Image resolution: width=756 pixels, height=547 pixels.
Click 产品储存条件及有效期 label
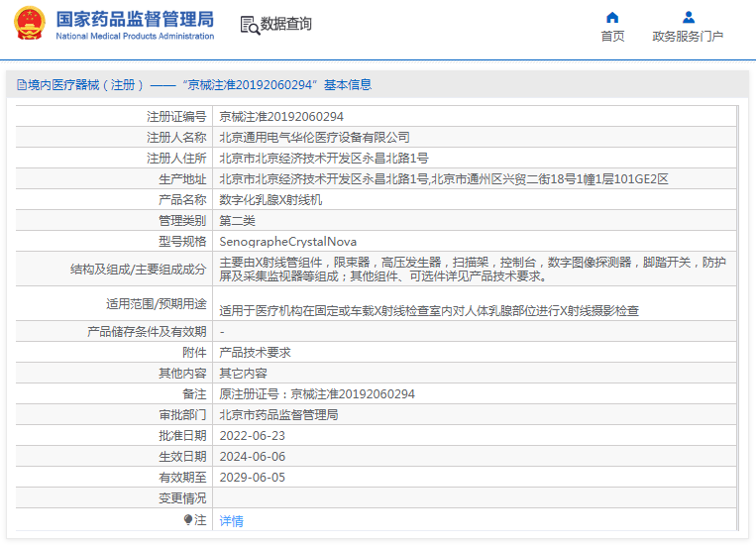click(x=147, y=332)
